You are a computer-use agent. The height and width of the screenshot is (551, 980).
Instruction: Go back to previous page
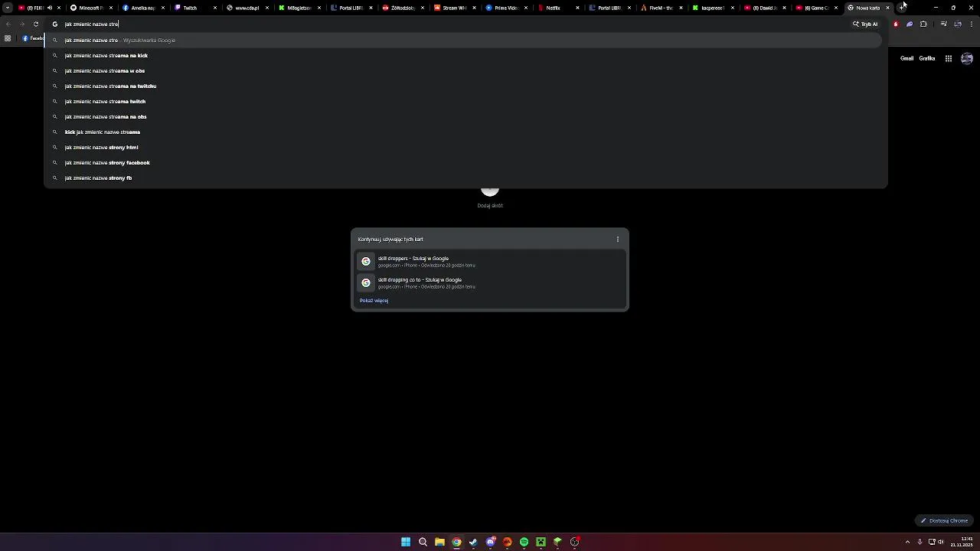tap(8, 24)
